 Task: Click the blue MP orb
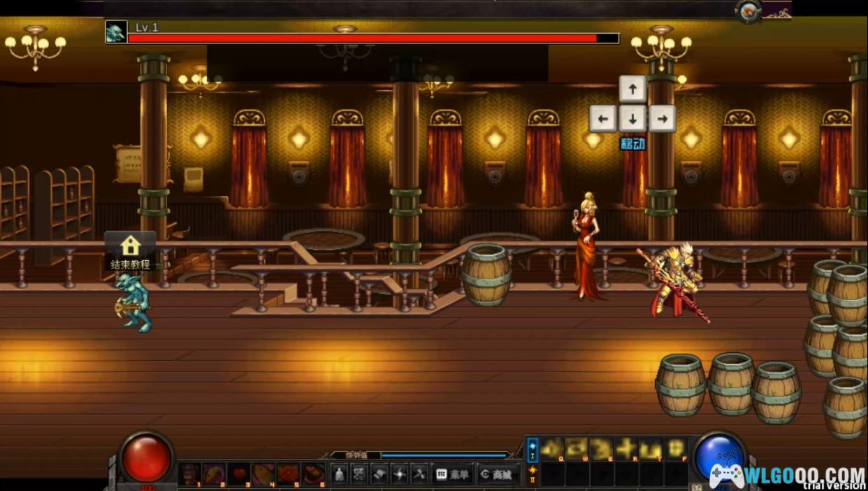click(x=718, y=456)
